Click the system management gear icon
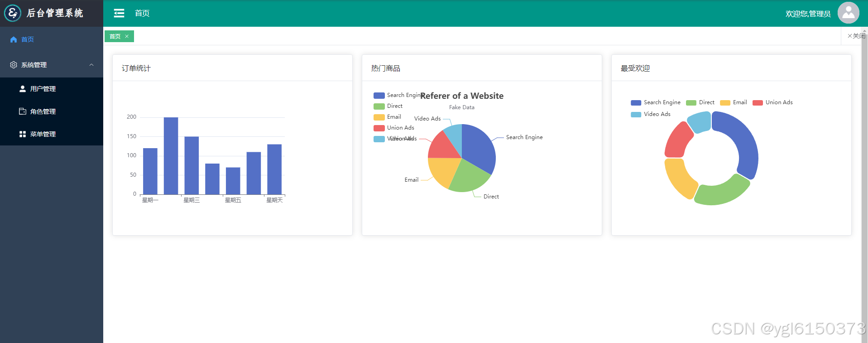The image size is (868, 343). point(14,65)
